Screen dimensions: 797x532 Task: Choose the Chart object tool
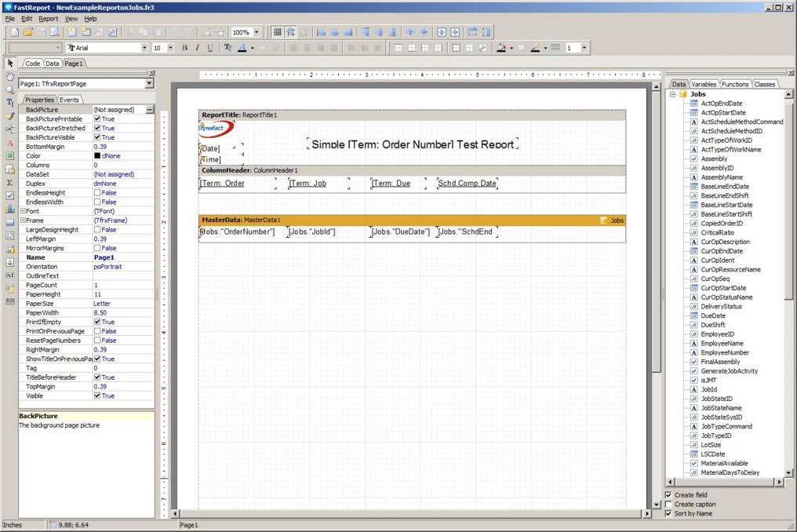tap(10, 210)
